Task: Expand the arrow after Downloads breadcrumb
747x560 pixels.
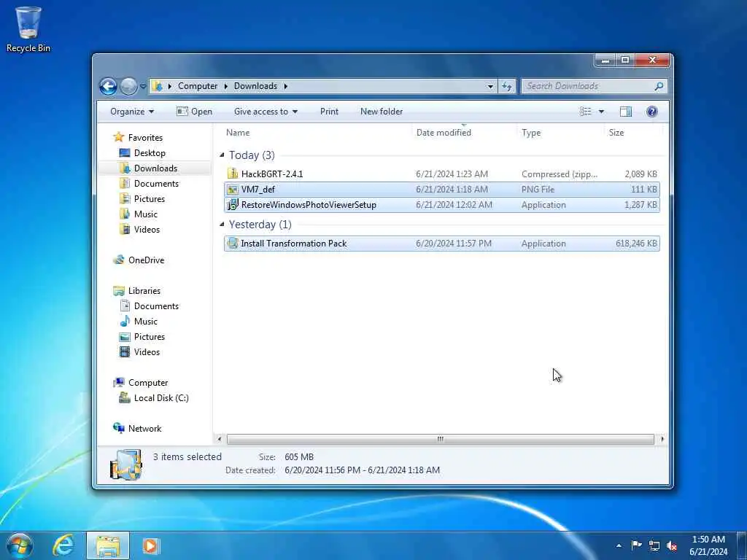Action: [286, 86]
